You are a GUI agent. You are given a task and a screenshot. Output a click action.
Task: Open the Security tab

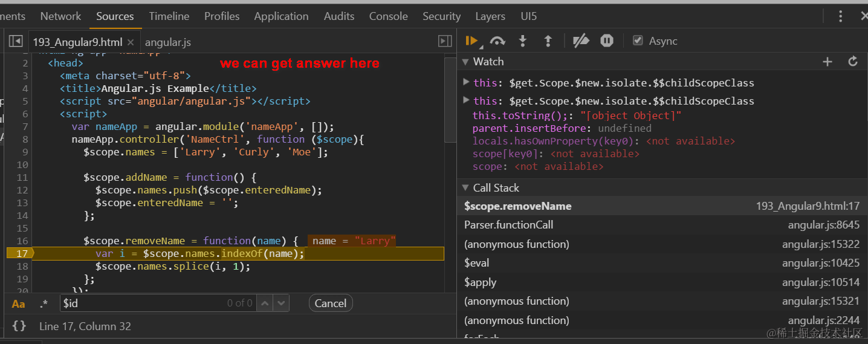click(441, 16)
